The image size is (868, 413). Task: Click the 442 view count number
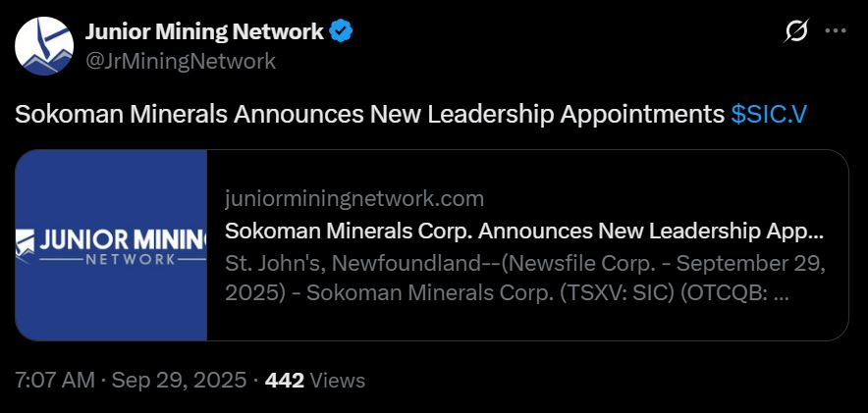pos(285,381)
